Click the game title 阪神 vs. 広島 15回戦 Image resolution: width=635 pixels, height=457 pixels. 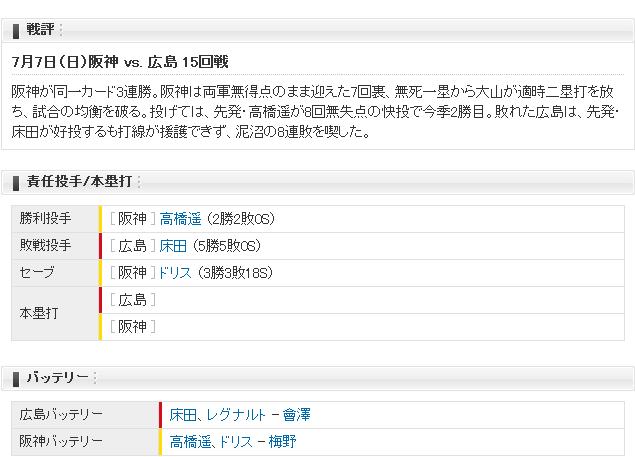[x=120, y=62]
